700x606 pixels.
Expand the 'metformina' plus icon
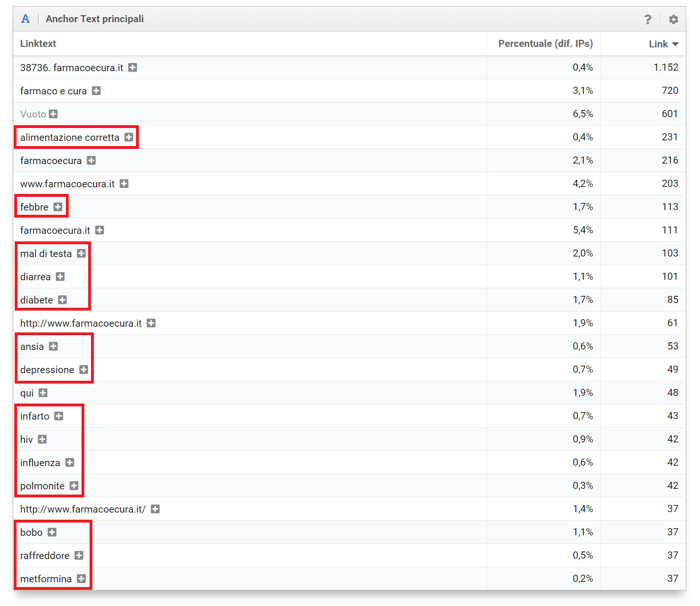pos(82,578)
